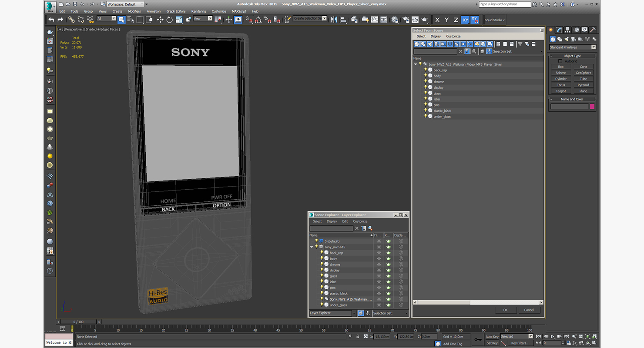Toggle lightbulb visibility of back_cap in Layer Explorer
Viewport: 644px width, 348px height.
click(322, 252)
